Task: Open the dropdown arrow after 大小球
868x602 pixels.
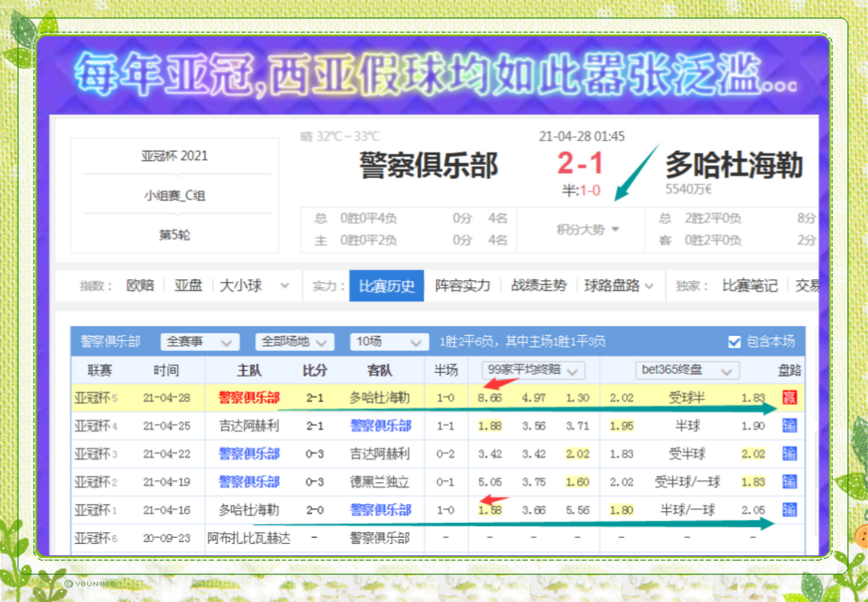Action: click(x=284, y=286)
